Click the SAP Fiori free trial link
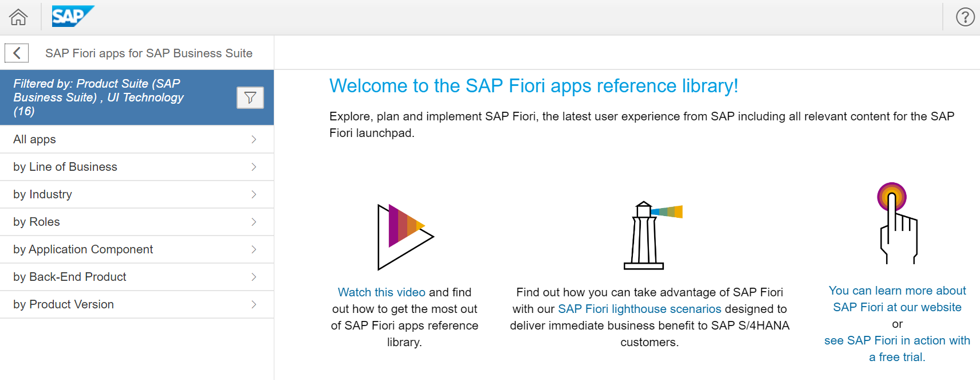The height and width of the screenshot is (380, 980). (897, 348)
